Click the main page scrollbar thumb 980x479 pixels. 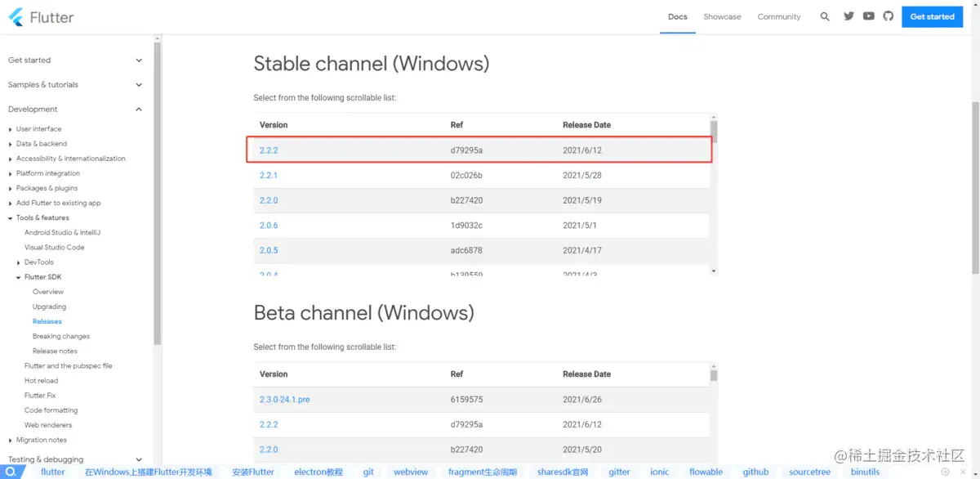pos(976,188)
